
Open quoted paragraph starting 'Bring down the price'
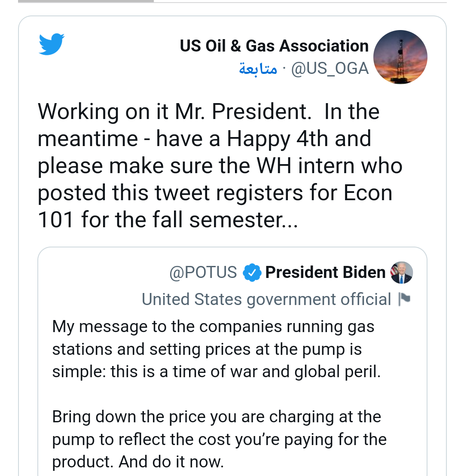(217, 417)
